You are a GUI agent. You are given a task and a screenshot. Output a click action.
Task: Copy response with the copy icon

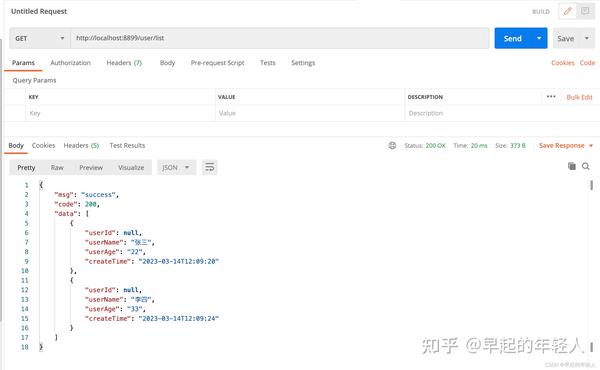point(572,166)
